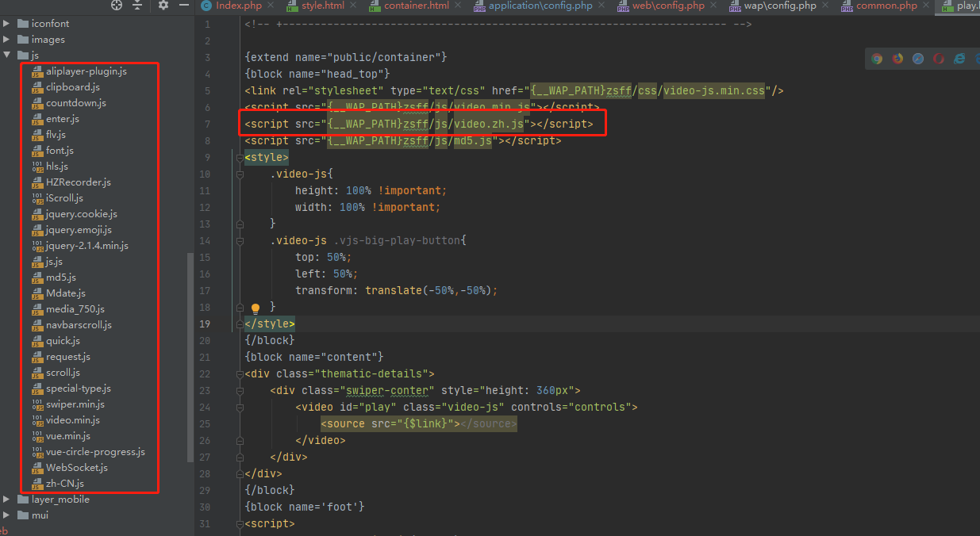Fold the swiper-conter div at line 23
This screenshot has width=980, height=536.
click(x=240, y=391)
